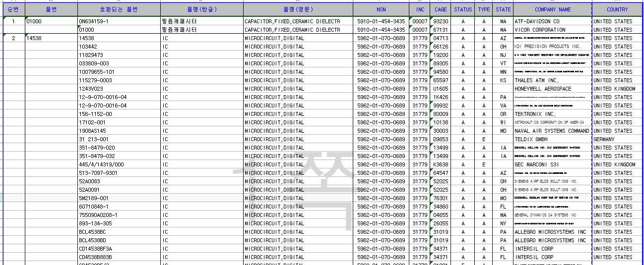This screenshot has width=644, height=265.
Task: Click part number cell 52A0083
Action: pos(119,181)
